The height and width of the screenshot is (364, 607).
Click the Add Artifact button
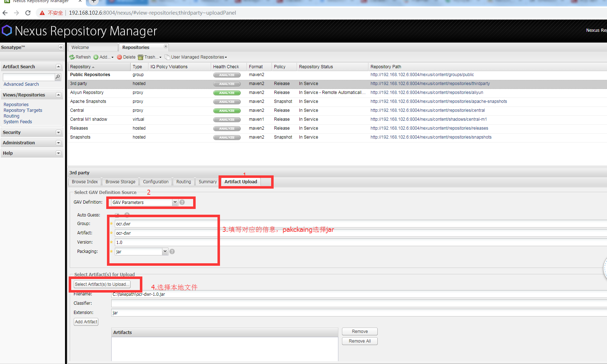(x=86, y=322)
